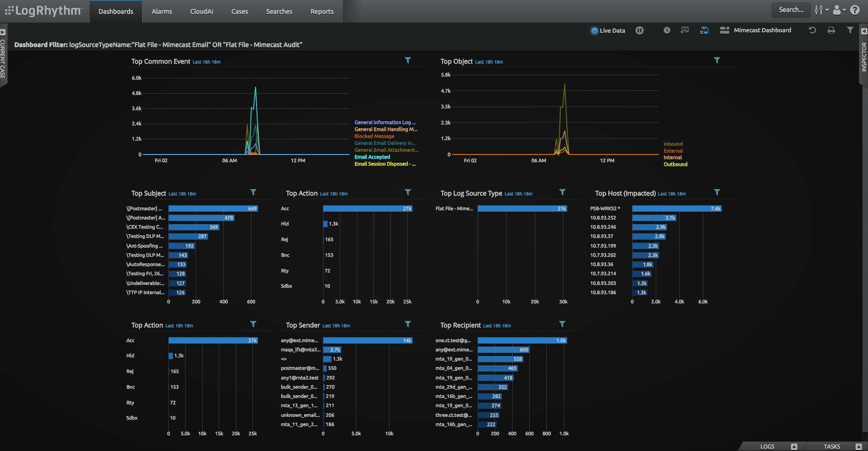Image resolution: width=868 pixels, height=451 pixels.
Task: Open the global dashboard filter funnel
Action: [850, 30]
